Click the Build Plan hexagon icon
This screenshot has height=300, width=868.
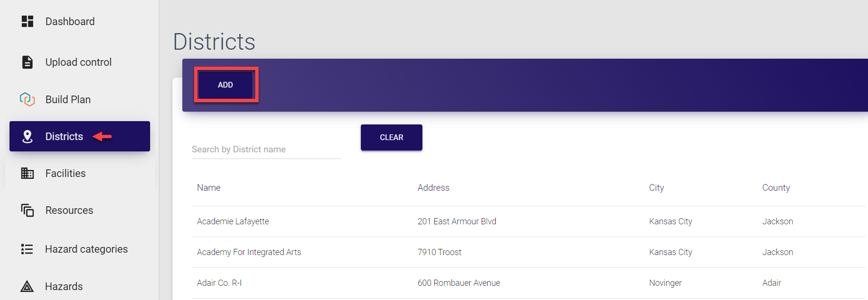click(x=27, y=99)
